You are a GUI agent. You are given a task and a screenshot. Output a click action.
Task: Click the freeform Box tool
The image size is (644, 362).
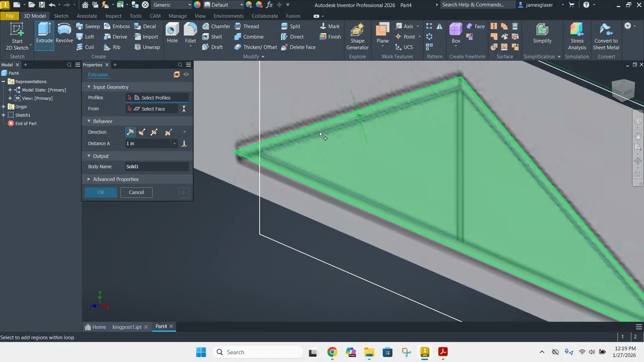coord(456,34)
